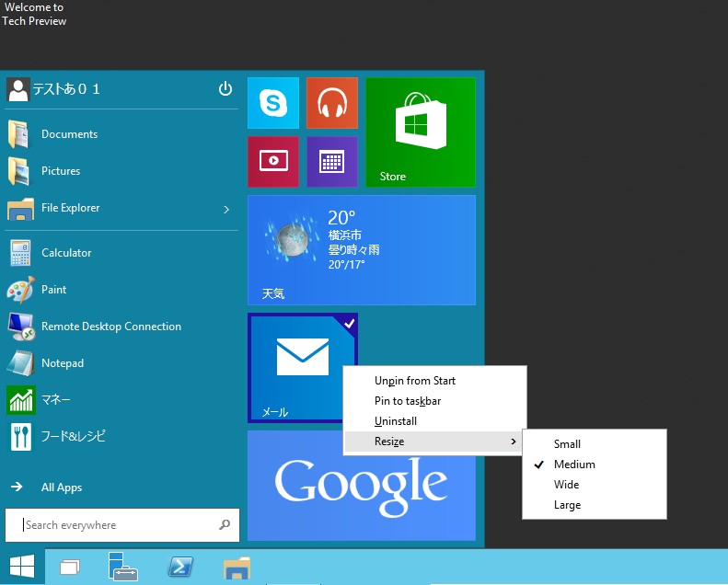Show All Apps list
The height and width of the screenshot is (585, 728).
point(121,487)
